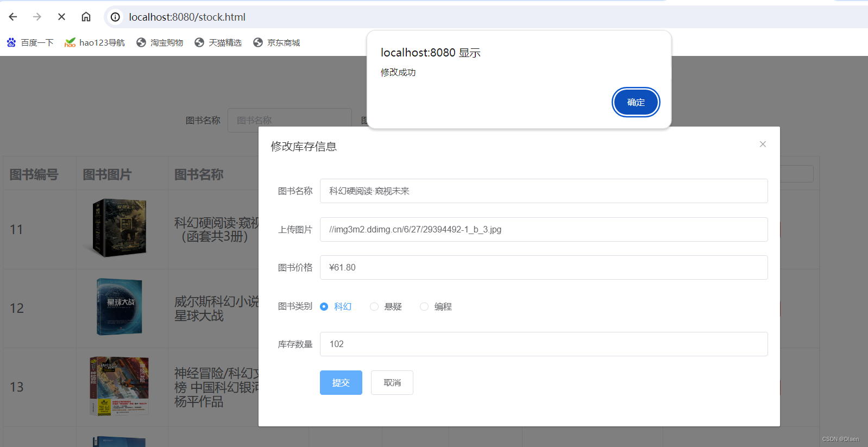868x447 pixels.
Task: Confirm the alert with 确定 button
Action: [x=636, y=102]
